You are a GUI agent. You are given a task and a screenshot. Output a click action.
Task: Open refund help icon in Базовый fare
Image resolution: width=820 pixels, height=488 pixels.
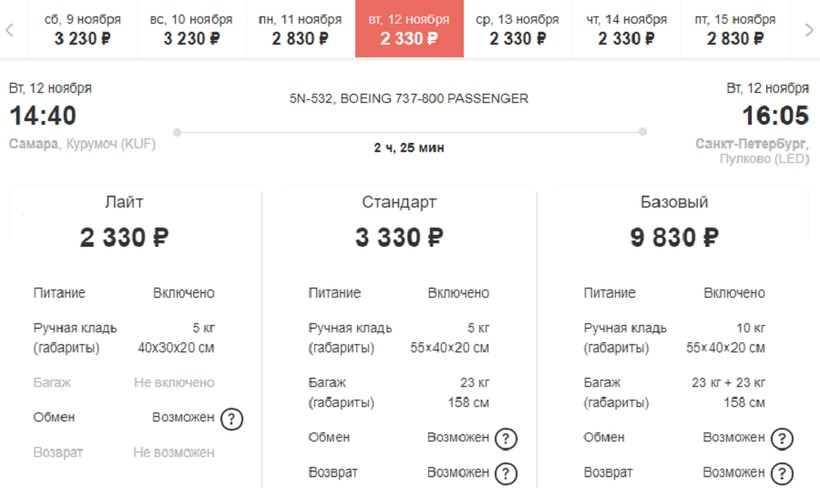point(782,473)
